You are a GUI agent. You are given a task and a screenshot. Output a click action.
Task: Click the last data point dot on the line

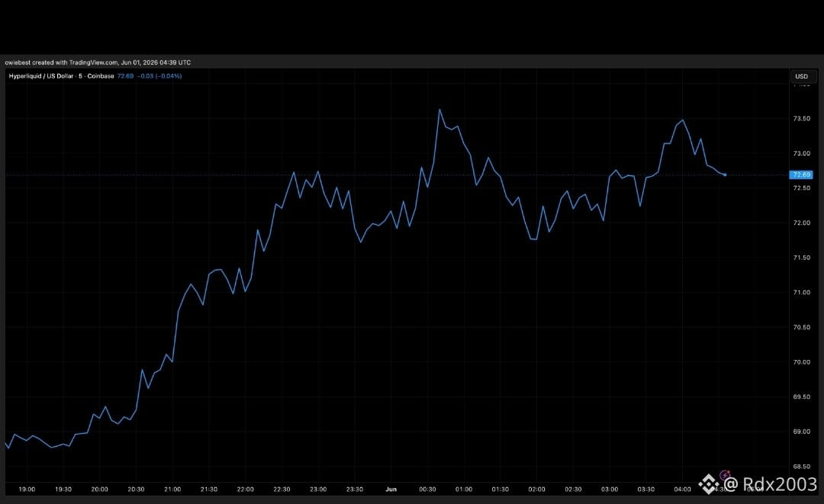pos(726,175)
